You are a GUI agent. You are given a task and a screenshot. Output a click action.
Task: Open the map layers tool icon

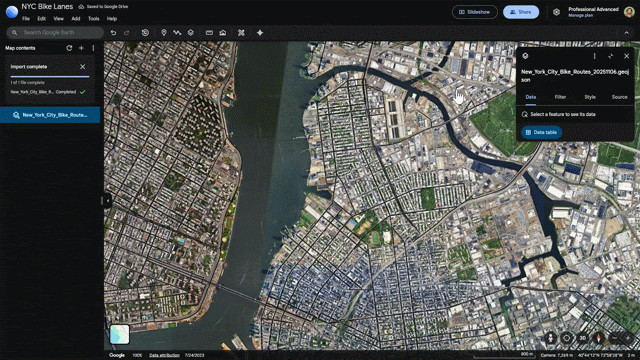coord(191,33)
